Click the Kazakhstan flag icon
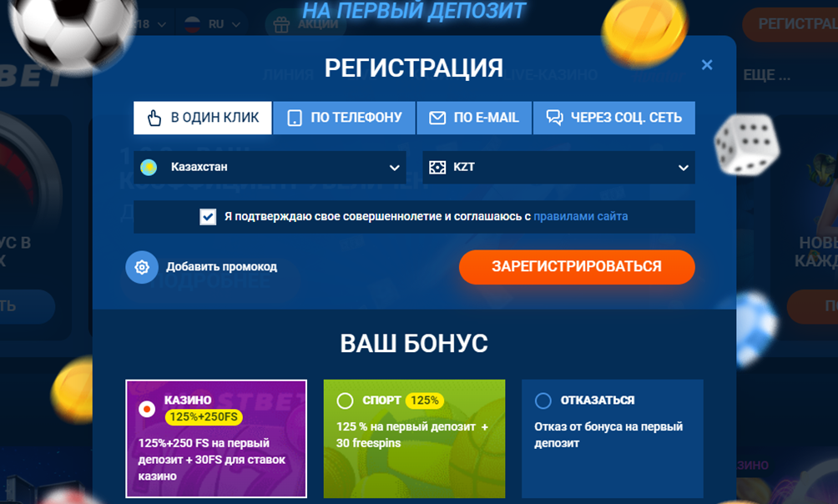The image size is (838, 504). point(148,167)
